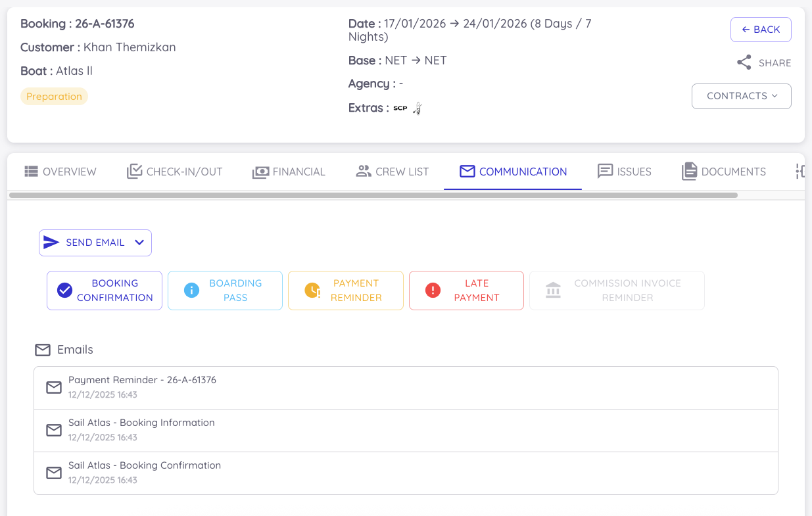Open the Contracts dropdown

pyautogui.click(x=742, y=96)
